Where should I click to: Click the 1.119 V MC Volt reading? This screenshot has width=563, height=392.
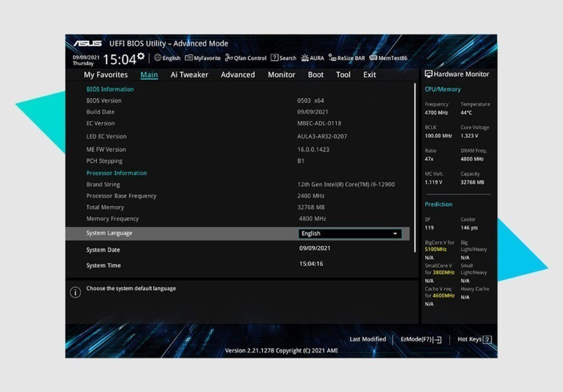434,182
